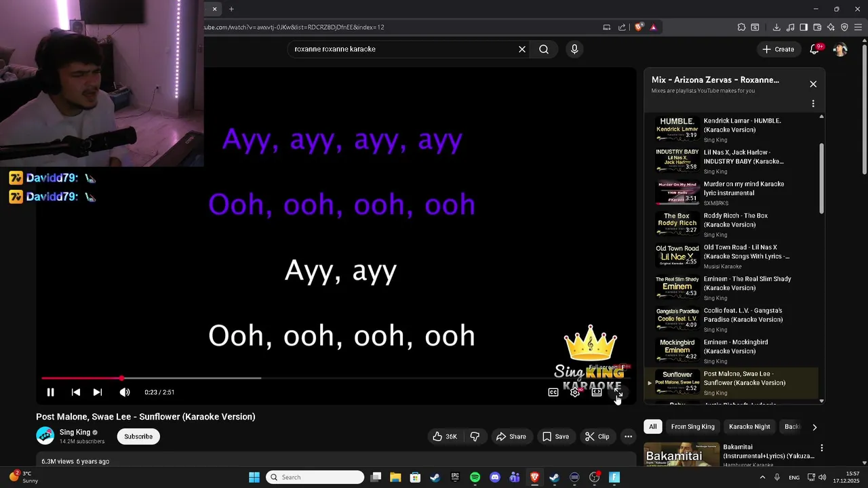Open Mix playlist three-dot options
The width and height of the screenshot is (868, 488).
tap(813, 104)
